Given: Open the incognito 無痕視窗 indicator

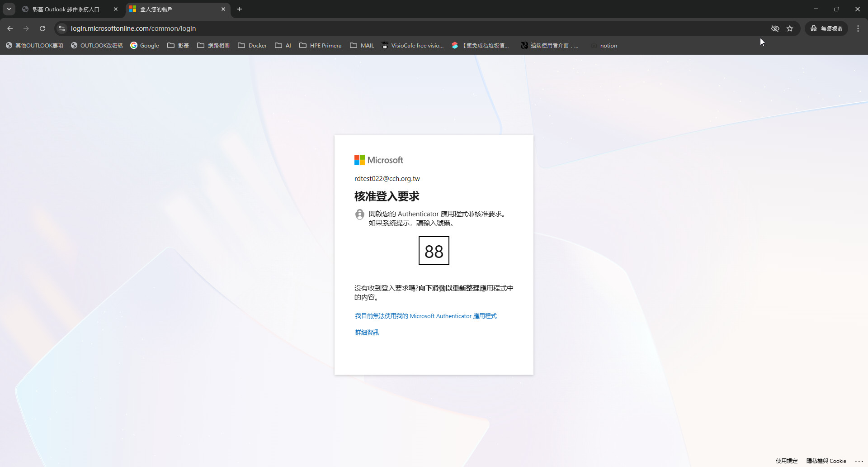Looking at the screenshot, I should (826, 29).
